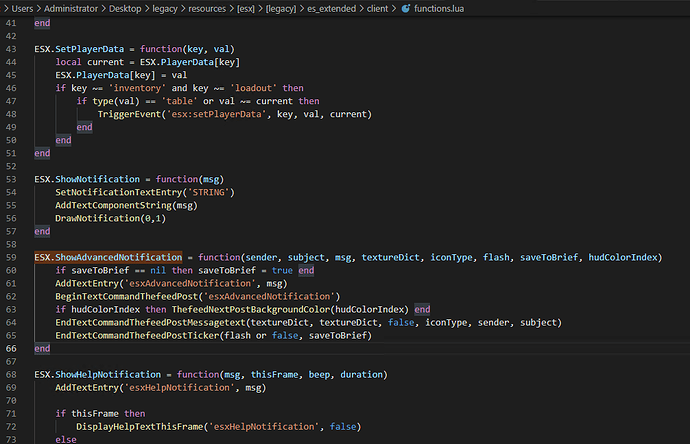Screen dimensions: 690x444
Task: Click the duration parameter on line 68
Action: (x=362, y=374)
